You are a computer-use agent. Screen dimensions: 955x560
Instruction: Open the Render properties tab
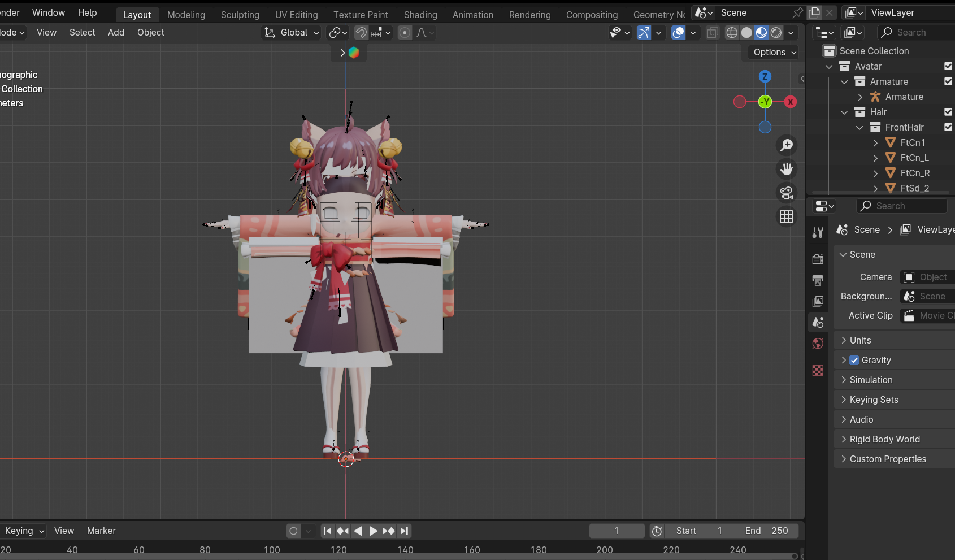pyautogui.click(x=818, y=259)
